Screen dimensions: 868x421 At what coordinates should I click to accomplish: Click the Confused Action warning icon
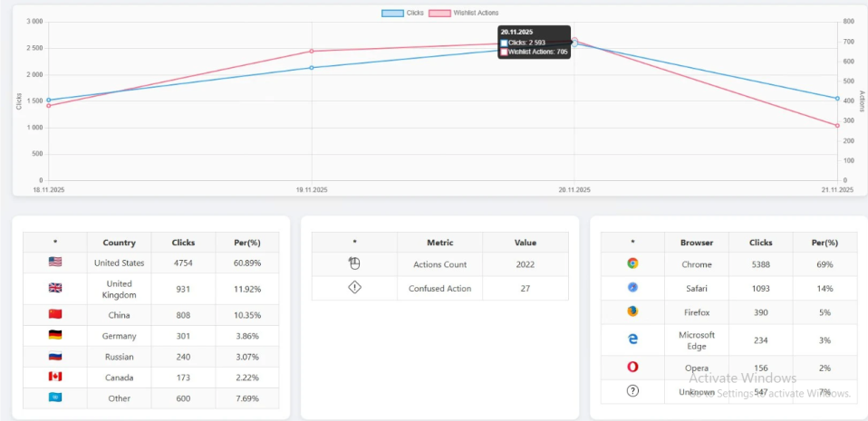[354, 288]
